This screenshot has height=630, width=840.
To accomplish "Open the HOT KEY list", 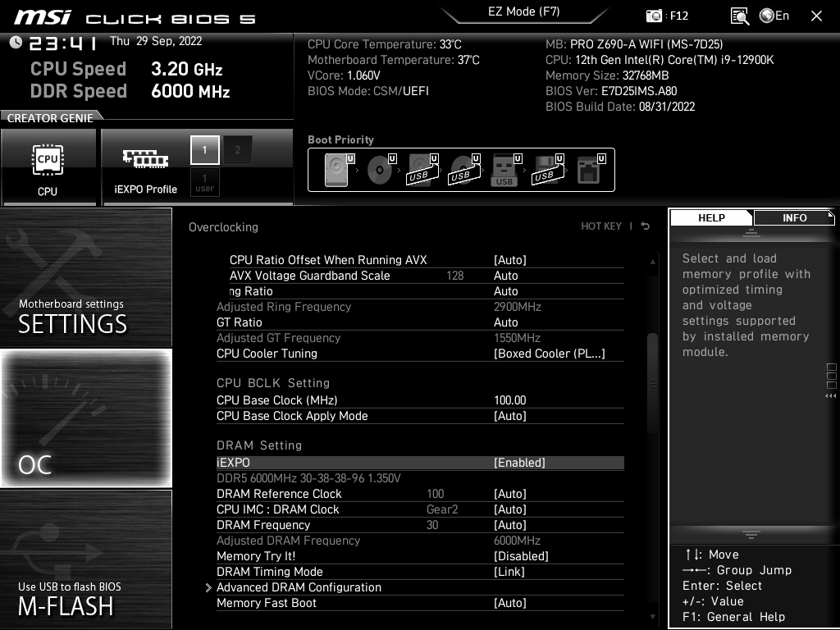I will coord(601,226).
